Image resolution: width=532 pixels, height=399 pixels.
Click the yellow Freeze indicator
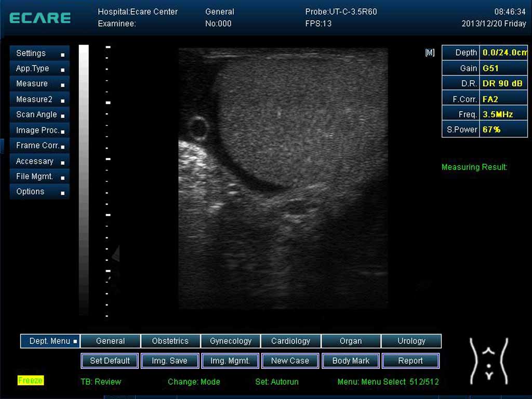click(x=30, y=380)
